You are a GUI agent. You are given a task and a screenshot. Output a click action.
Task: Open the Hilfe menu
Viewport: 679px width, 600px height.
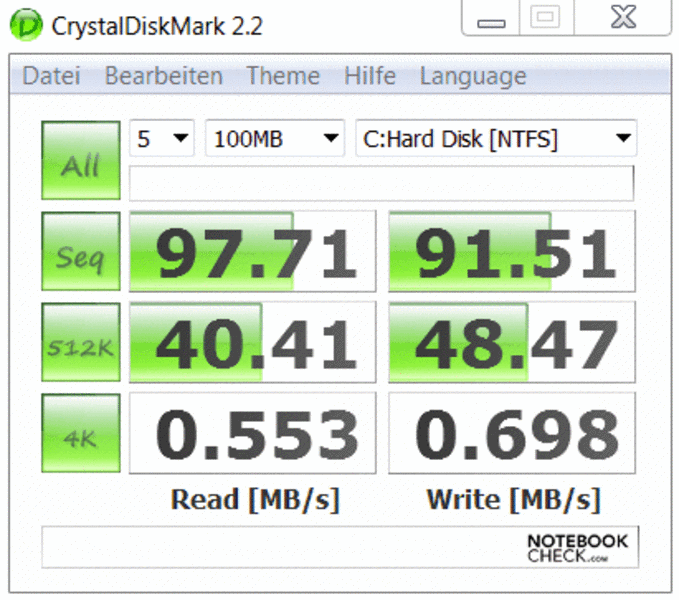[370, 76]
